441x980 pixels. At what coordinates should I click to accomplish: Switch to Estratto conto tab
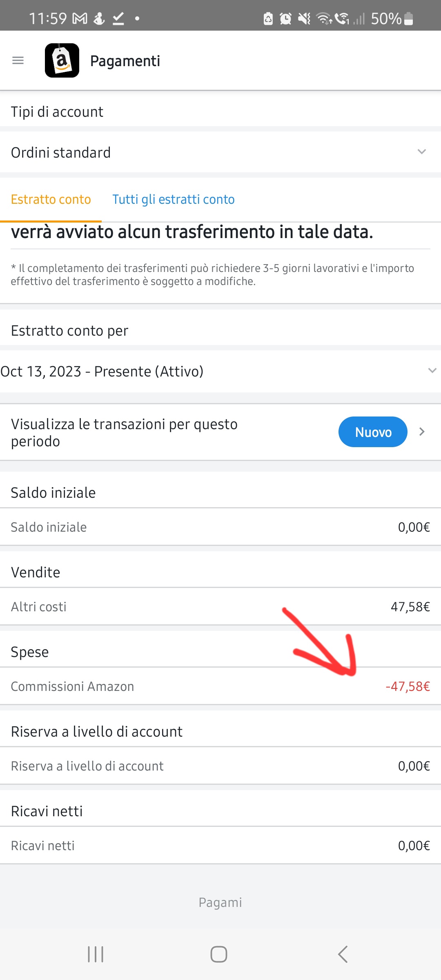(51, 199)
